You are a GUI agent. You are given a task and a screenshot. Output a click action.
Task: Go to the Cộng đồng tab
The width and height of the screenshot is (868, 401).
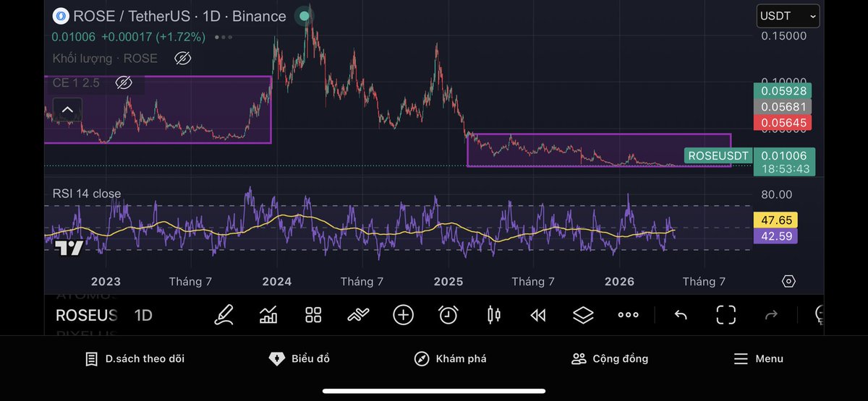(x=609, y=358)
